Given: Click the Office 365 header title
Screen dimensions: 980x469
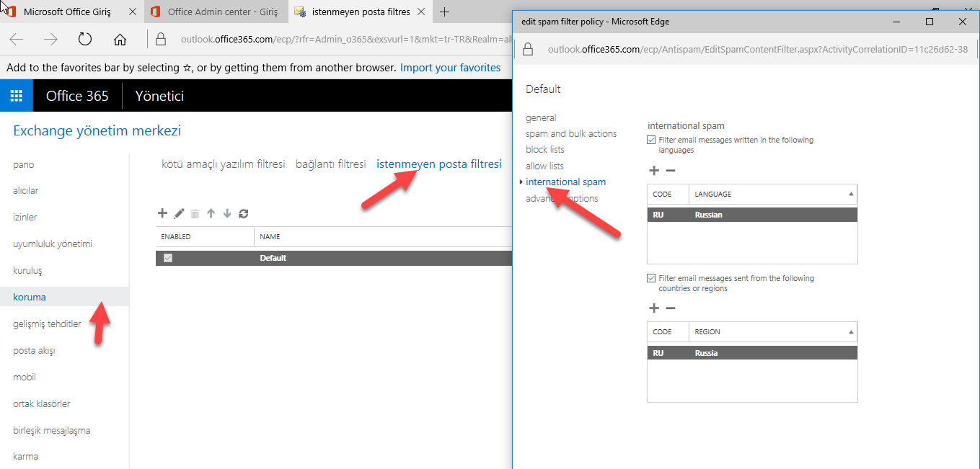Looking at the screenshot, I should point(77,96).
